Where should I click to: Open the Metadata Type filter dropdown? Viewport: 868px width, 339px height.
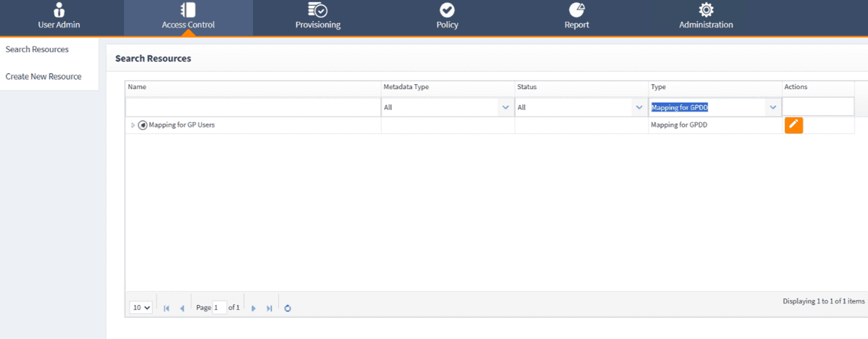point(505,108)
